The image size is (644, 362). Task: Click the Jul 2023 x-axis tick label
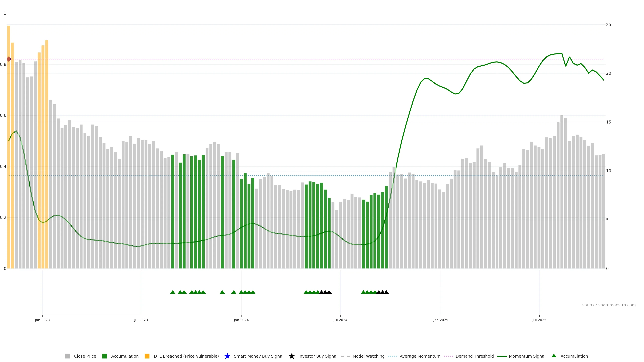141,320
